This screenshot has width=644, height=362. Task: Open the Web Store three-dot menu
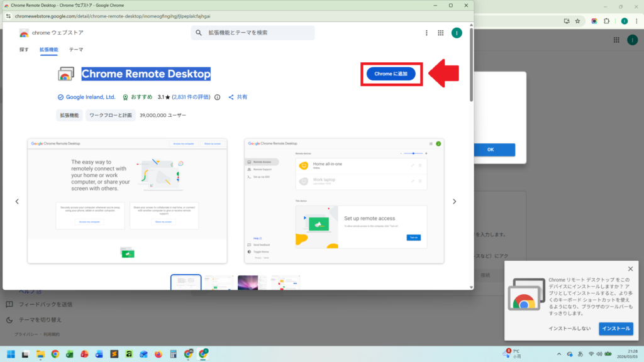[x=426, y=33]
